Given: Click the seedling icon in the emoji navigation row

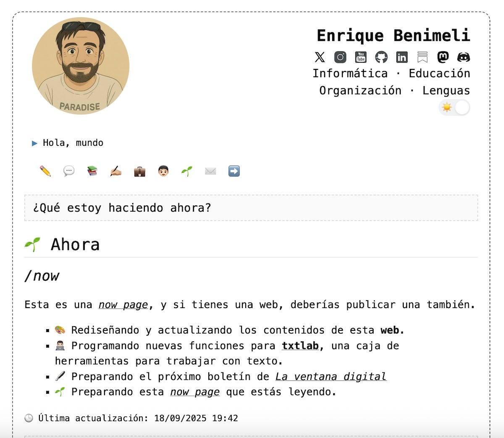Looking at the screenshot, I should [x=187, y=171].
